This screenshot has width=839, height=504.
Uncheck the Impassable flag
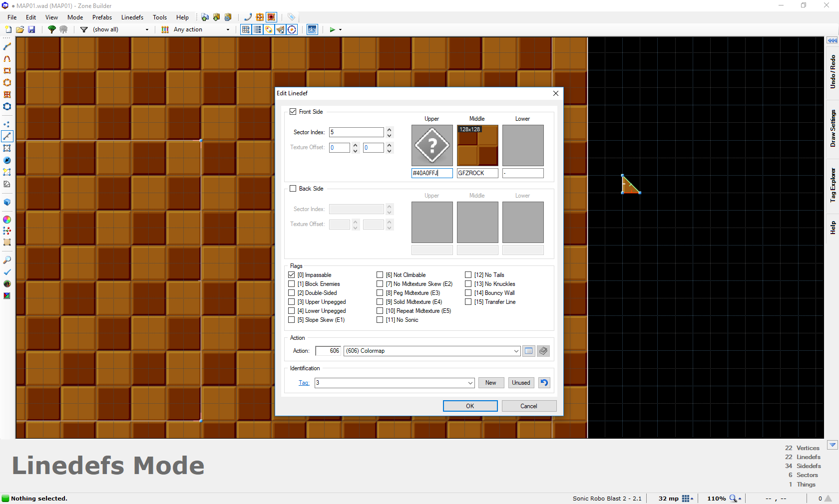[x=292, y=275]
